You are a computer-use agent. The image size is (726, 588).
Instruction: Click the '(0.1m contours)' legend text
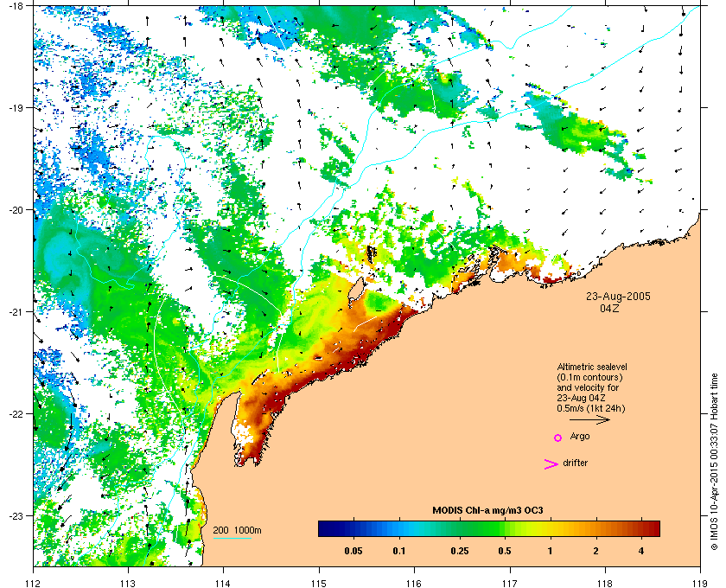[x=589, y=377]
